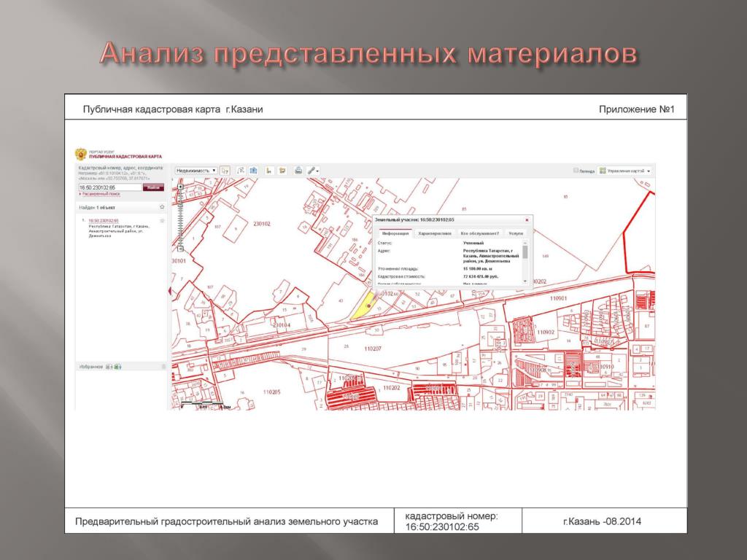Screen dimensions: 747x560
Task: Activate the distance measurement tool
Action: pyautogui.click(x=241, y=171)
